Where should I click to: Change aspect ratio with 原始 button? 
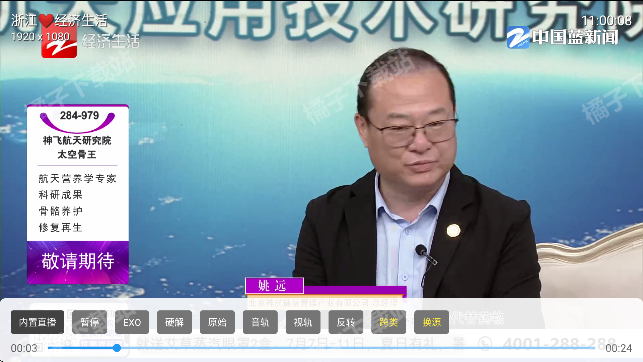click(217, 322)
